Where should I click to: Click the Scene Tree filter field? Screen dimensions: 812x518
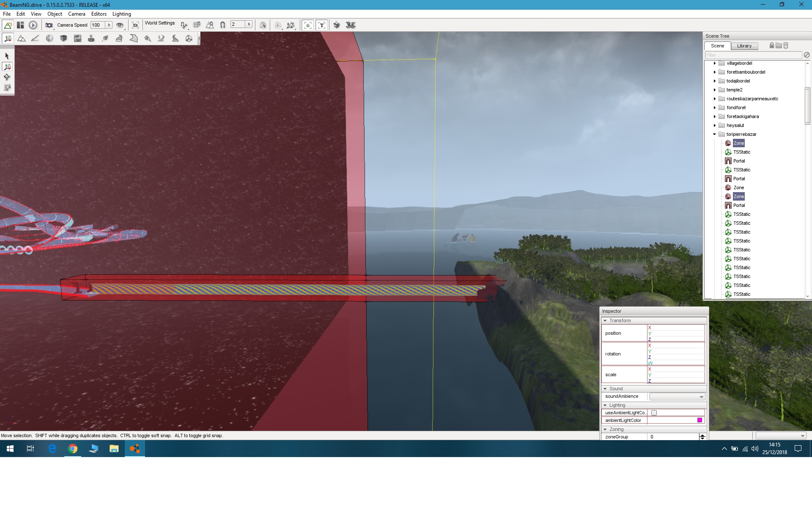pos(753,55)
